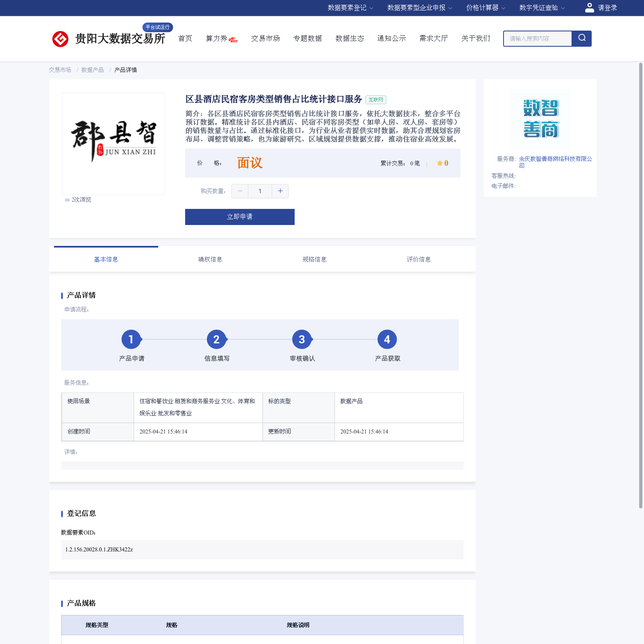Click the page vertical scrollbar
Screen dimensions: 644x644
[641, 285]
